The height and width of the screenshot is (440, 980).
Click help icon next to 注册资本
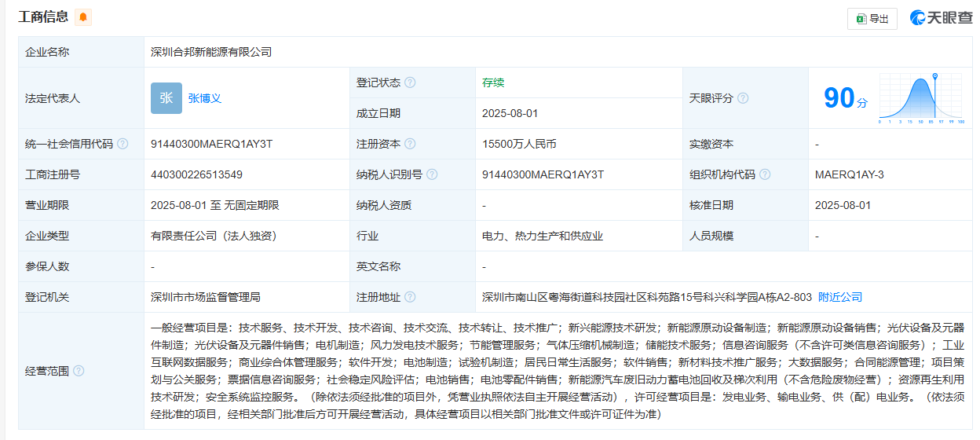[410, 144]
